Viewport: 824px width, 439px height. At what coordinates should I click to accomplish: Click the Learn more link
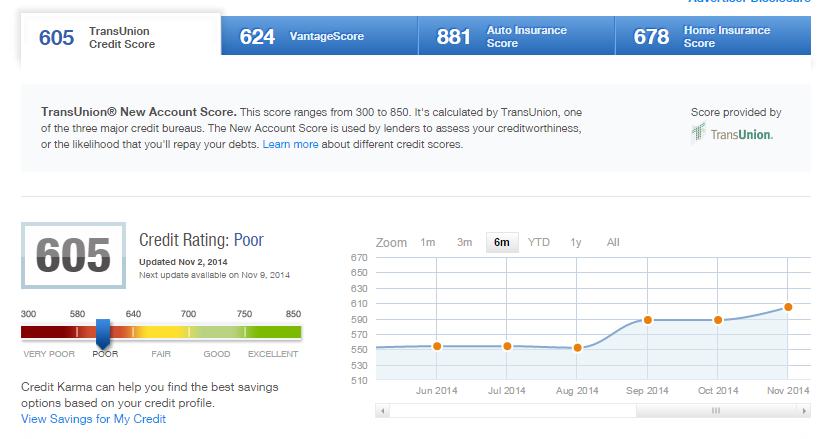290,144
